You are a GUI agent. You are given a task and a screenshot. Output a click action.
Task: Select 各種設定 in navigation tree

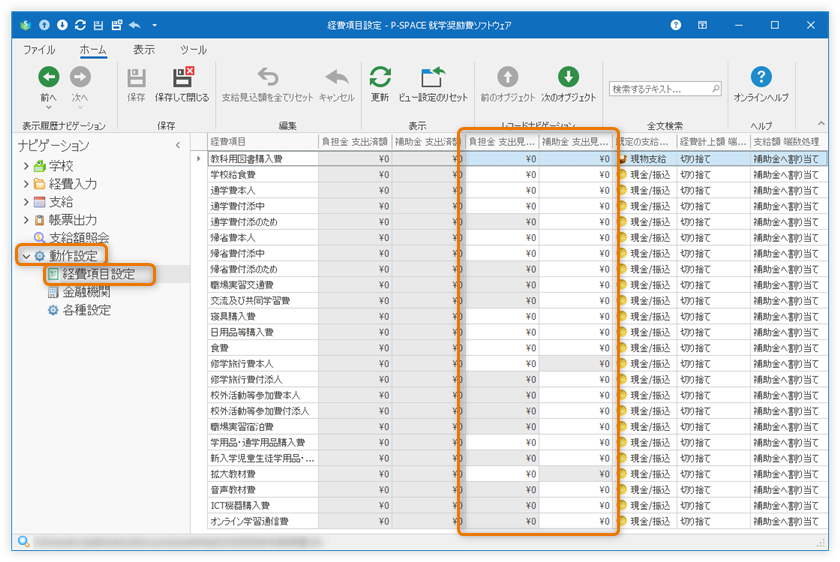pos(86,310)
